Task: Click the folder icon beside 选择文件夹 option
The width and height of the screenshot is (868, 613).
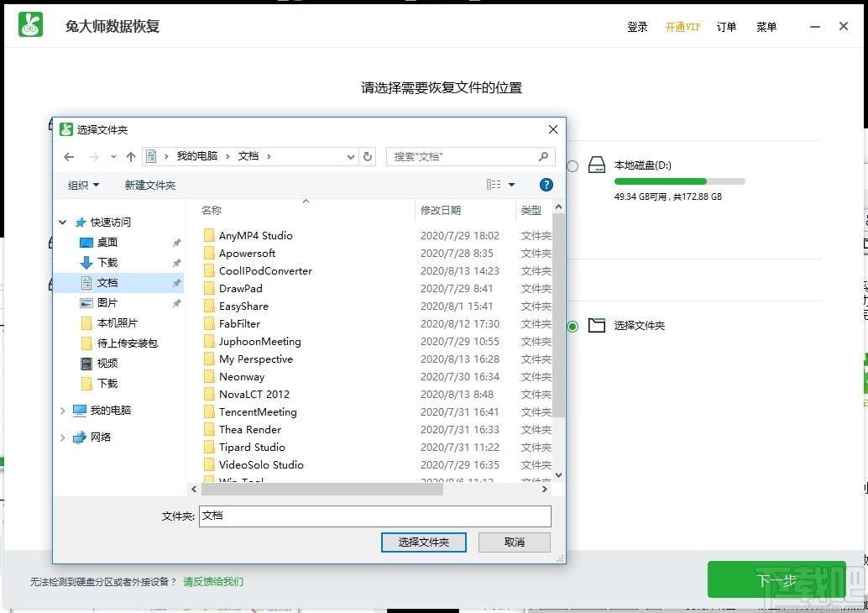Action: [596, 325]
